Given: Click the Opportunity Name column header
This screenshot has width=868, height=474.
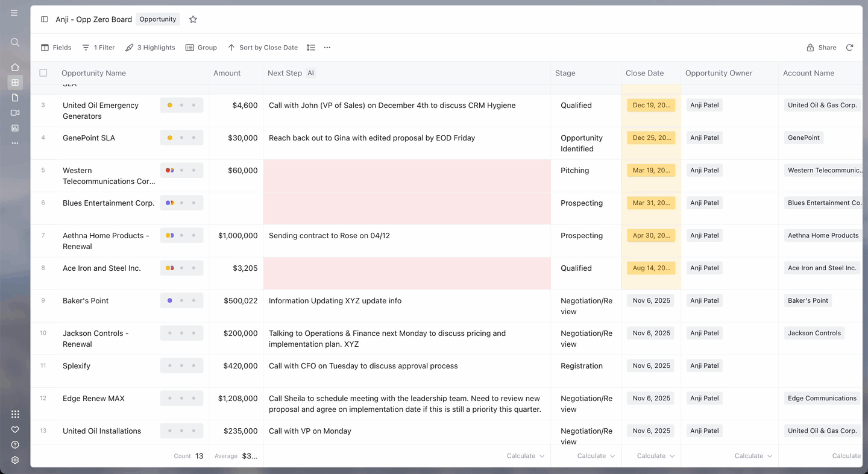Looking at the screenshot, I should click(93, 73).
